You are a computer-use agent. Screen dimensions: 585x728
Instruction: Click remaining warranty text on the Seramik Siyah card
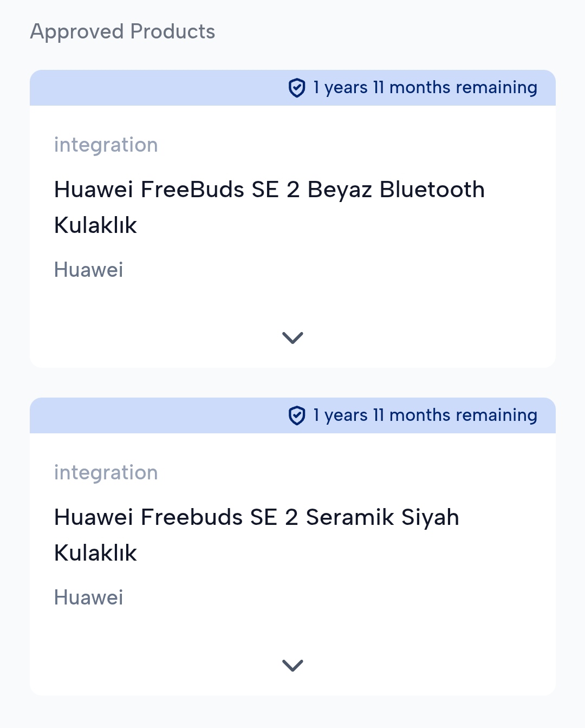pos(425,415)
